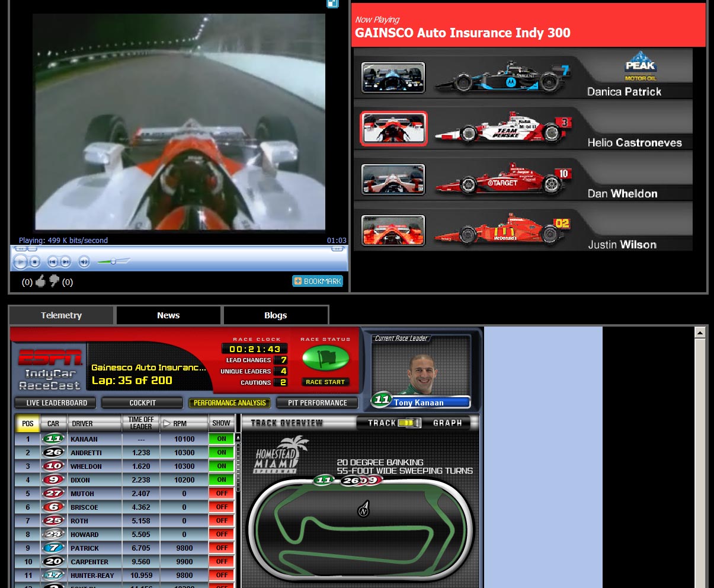The width and height of the screenshot is (714, 588).
Task: Click car number 11 badge for Kanaan
Action: 53,439
